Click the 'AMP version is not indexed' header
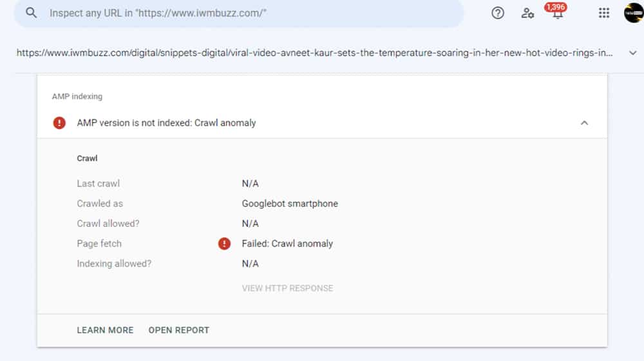Image resolution: width=644 pixels, height=361 pixels. tap(166, 122)
